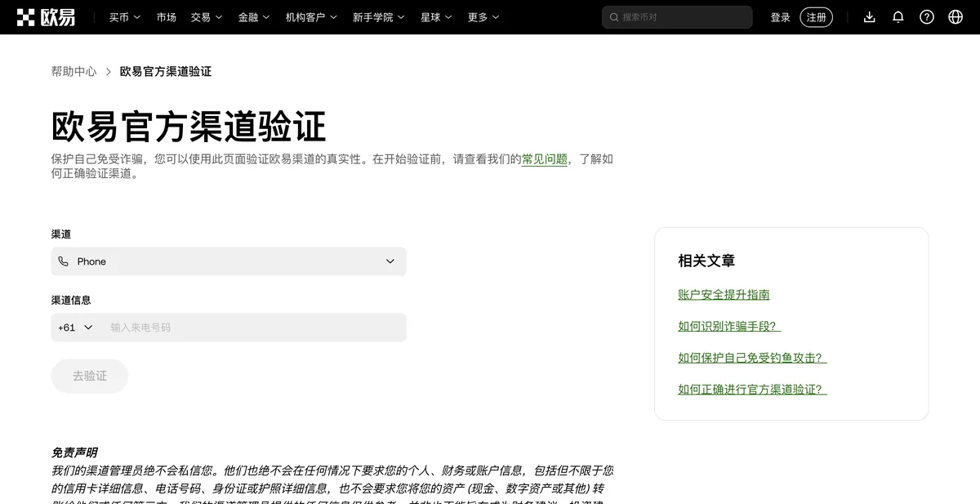Expand the 机构客户 menu
The width and height of the screenshot is (980, 504).
pos(311,17)
